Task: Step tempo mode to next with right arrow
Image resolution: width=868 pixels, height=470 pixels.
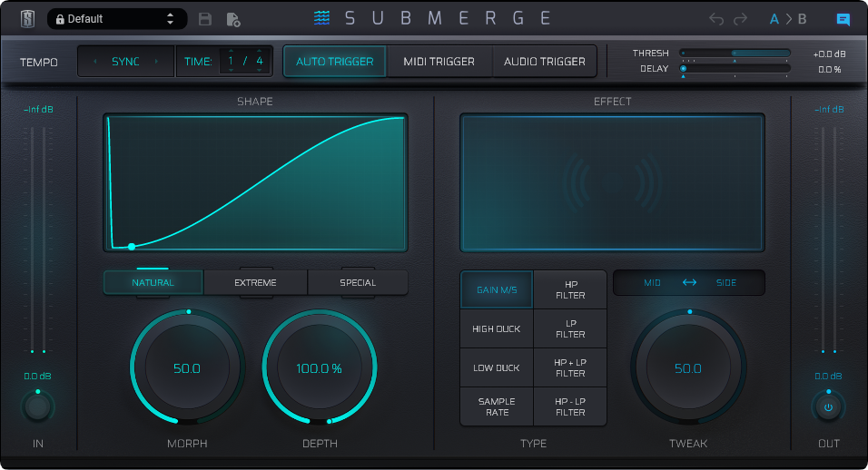Action: tap(156, 62)
